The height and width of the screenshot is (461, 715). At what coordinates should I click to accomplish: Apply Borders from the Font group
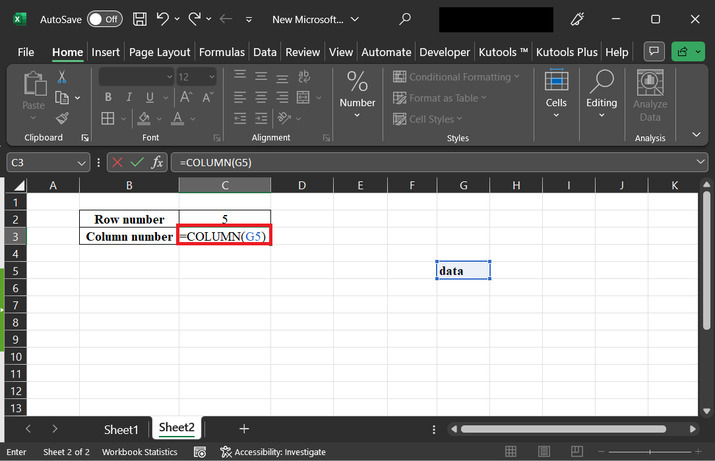pyautogui.click(x=108, y=119)
